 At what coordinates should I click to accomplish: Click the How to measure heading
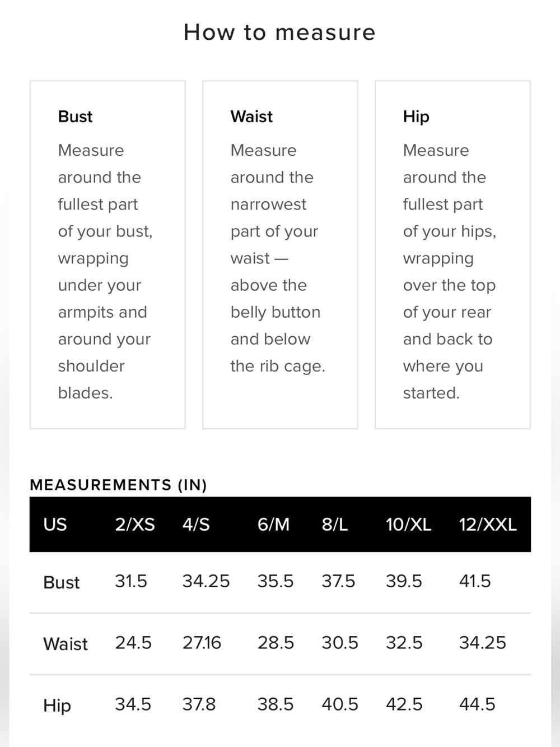coord(279,33)
